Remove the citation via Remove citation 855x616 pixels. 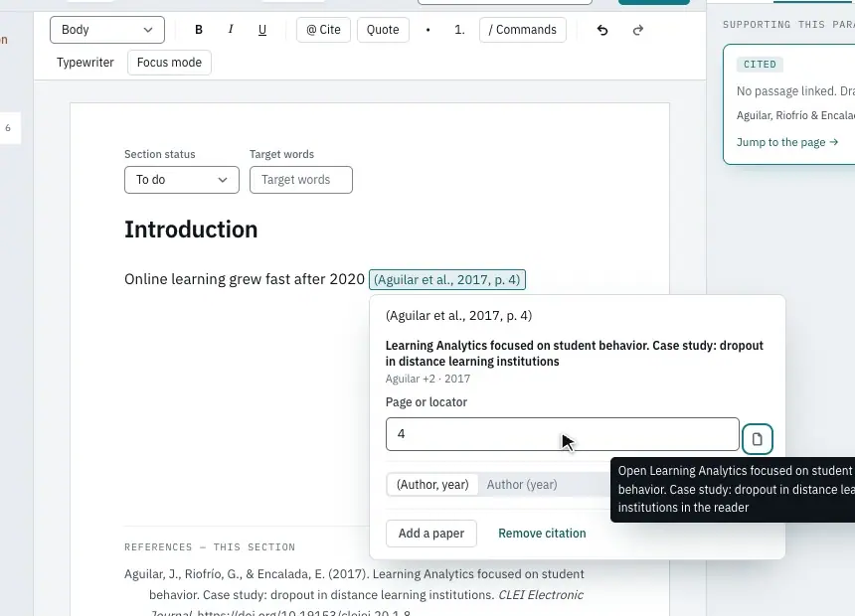(542, 534)
